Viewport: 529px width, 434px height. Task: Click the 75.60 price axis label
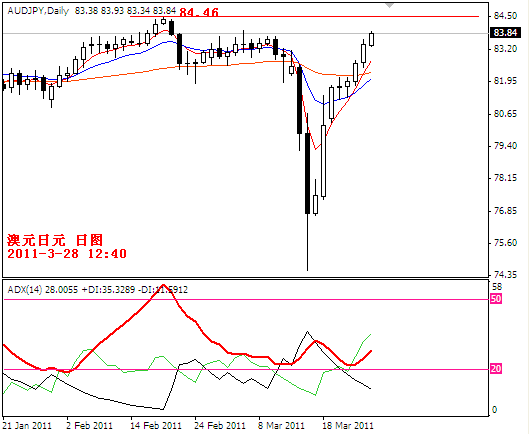click(505, 243)
